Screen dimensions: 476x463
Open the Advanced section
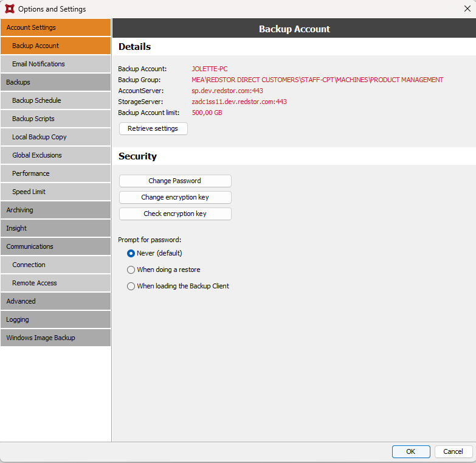[x=55, y=301]
